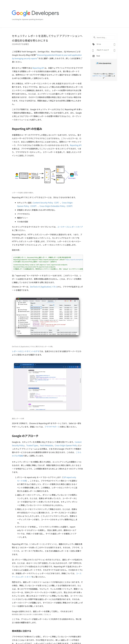Screen dimensions: 129x644
Task: Click the date 2024年6月7日金曜日
Action: [20, 44]
